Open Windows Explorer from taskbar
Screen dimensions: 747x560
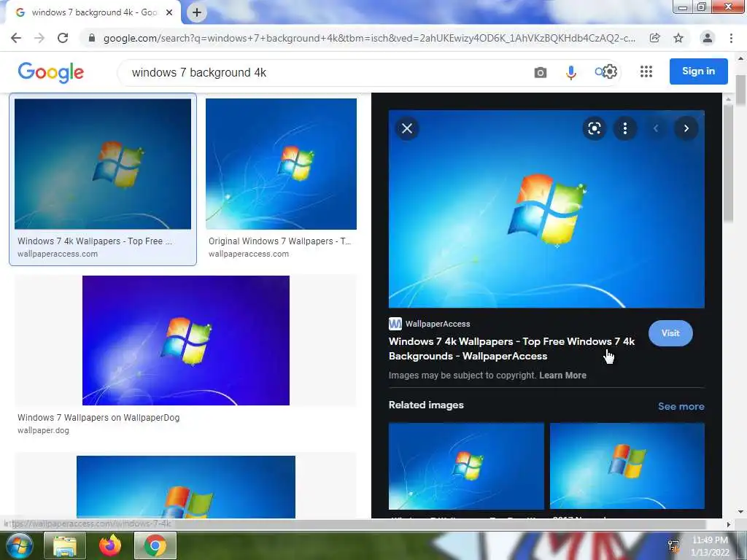pos(65,545)
